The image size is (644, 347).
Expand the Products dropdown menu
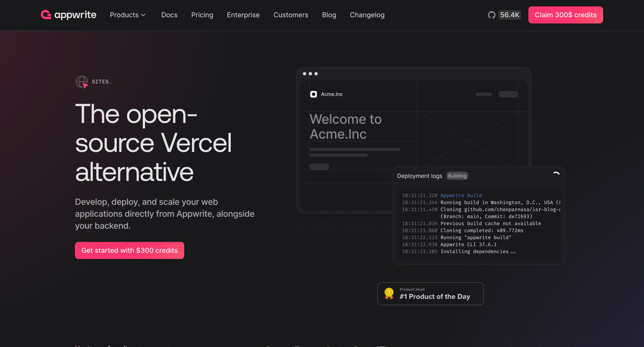[x=128, y=15]
